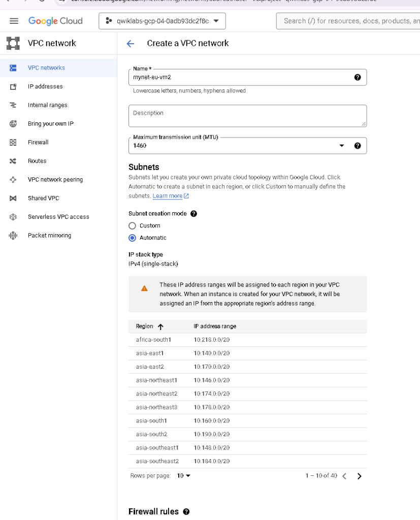Viewport: 420px width, 520px height.
Task: Change the Rows per page dropdown
Action: (183, 475)
